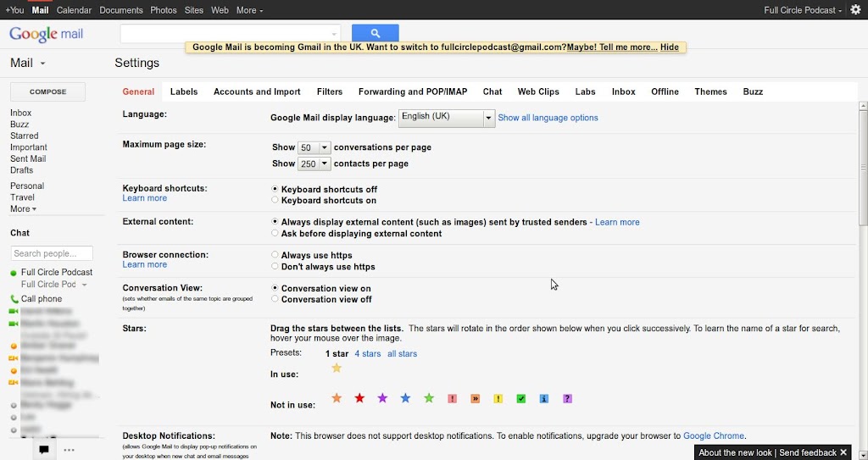Select Always use https
Viewport: 868px width, 460px height.
pyautogui.click(x=275, y=255)
